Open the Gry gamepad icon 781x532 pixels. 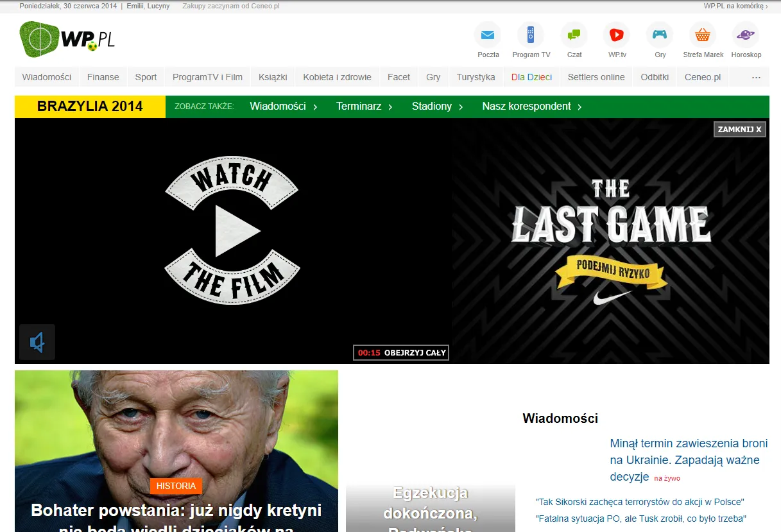(x=660, y=35)
